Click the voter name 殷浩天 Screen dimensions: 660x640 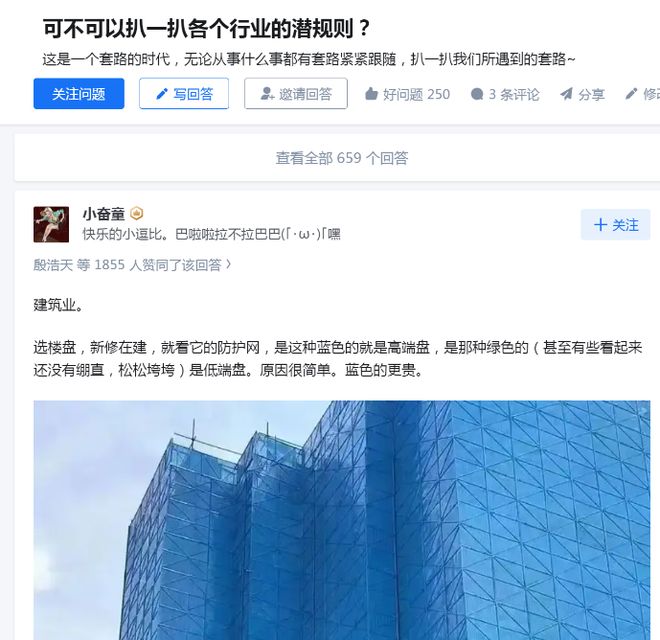coord(53,265)
